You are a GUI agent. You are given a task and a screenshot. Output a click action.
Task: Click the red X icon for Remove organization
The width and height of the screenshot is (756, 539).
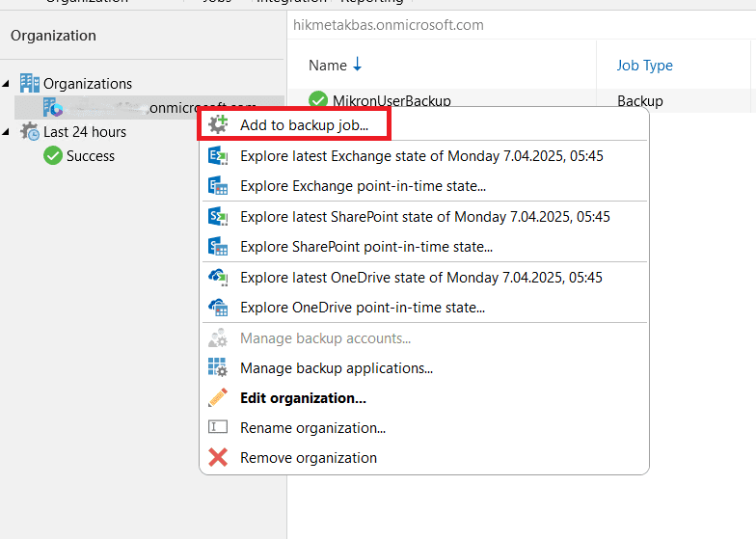218,457
